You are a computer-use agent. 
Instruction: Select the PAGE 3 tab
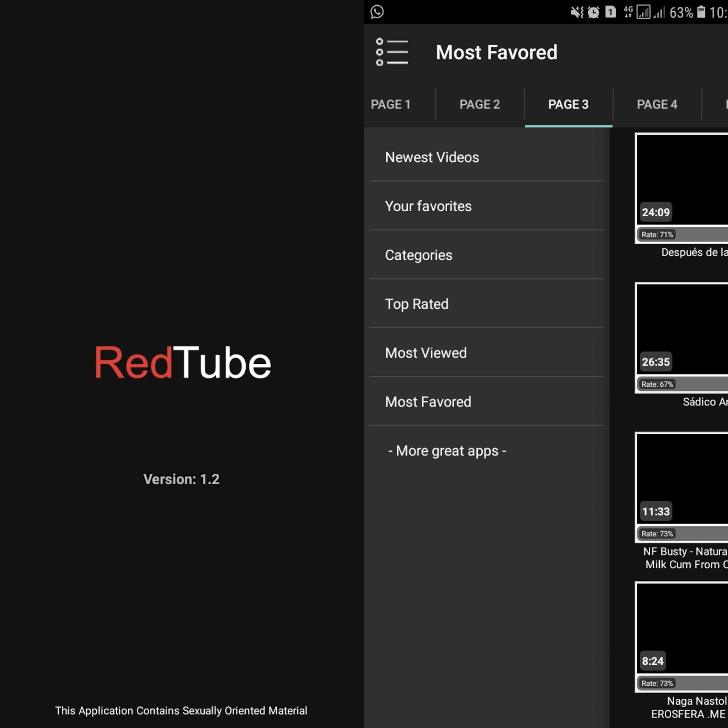pyautogui.click(x=568, y=104)
